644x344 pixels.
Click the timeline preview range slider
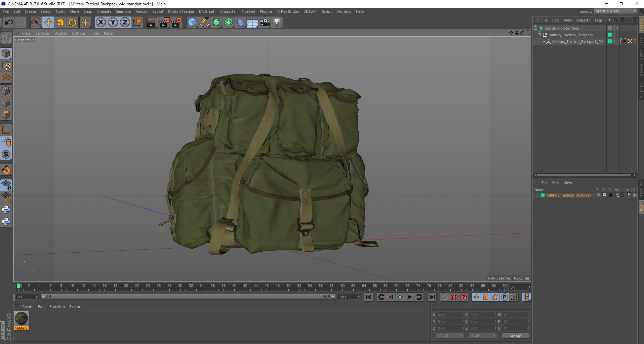click(188, 297)
